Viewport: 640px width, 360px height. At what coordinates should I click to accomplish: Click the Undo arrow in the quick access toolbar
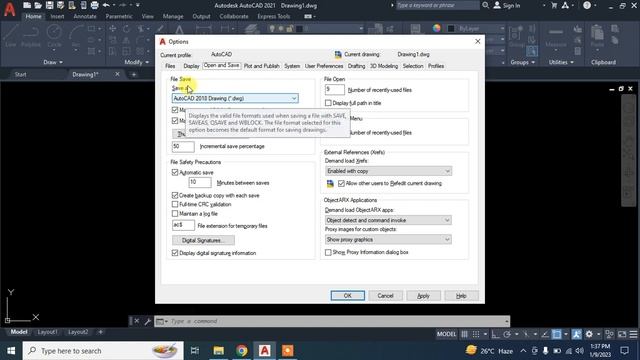[x=106, y=5]
